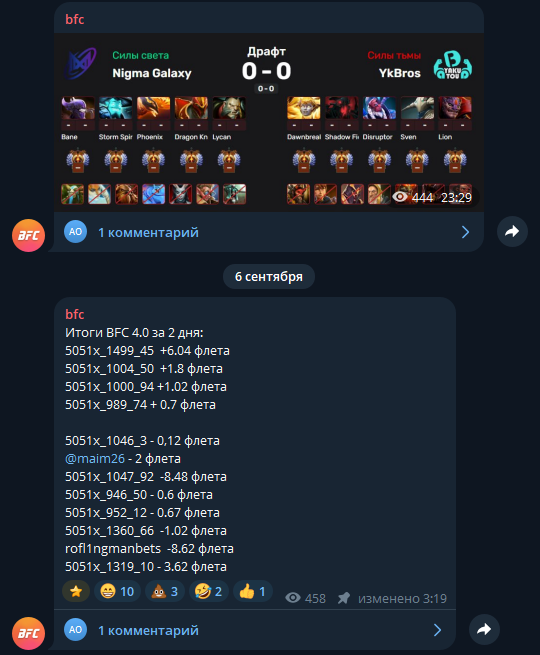The image size is (540, 655).
Task: Click the pin icon next to the edited time
Action: click(x=344, y=598)
